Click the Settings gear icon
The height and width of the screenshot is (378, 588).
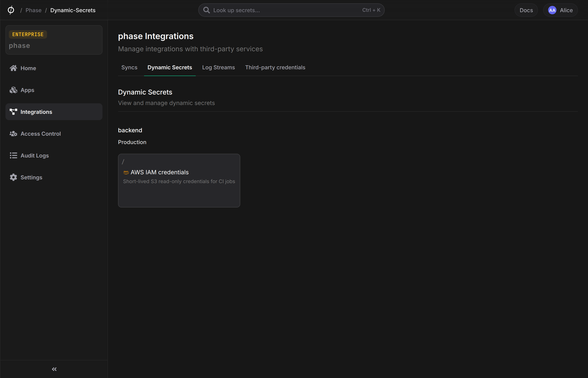pyautogui.click(x=13, y=177)
